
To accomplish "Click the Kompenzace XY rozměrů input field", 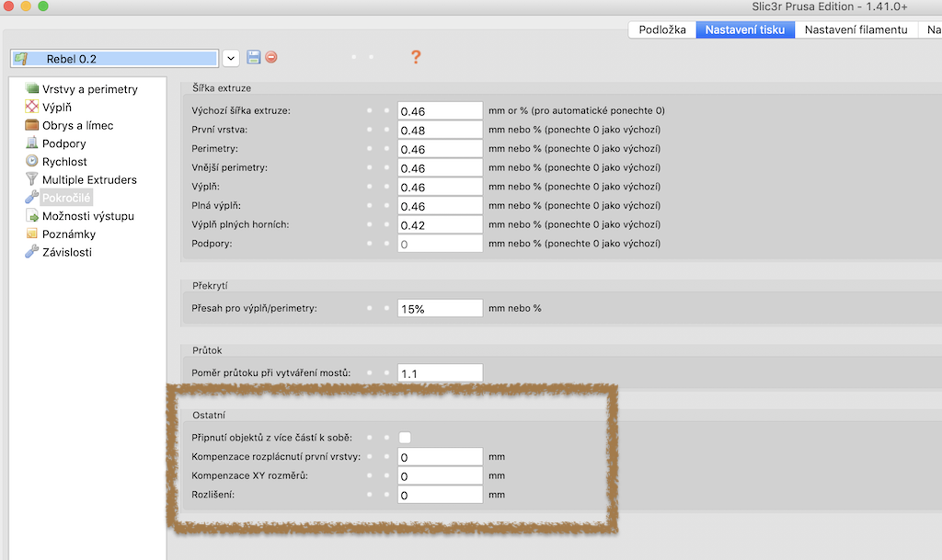I will (440, 476).
